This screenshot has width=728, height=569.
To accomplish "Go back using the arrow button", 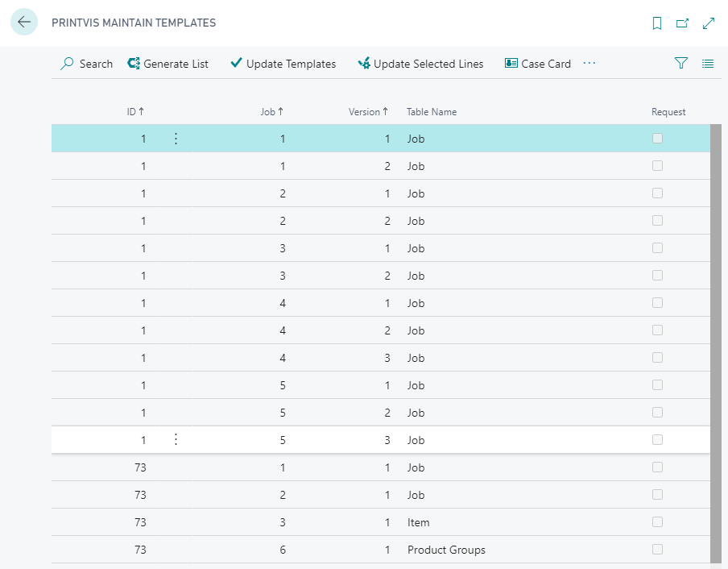I will pyautogui.click(x=23, y=22).
